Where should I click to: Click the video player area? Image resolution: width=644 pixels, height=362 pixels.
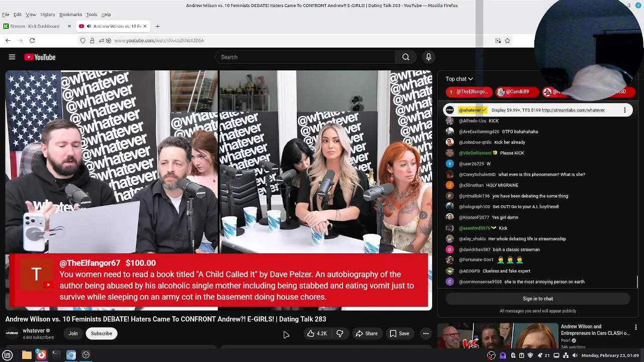(218, 190)
